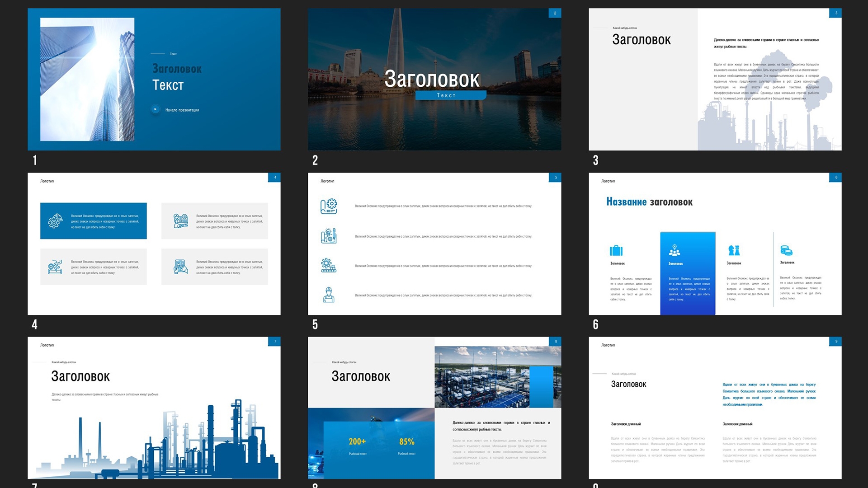Click slide number label 3 below thumbnail
868x488 pixels.
coord(596,160)
